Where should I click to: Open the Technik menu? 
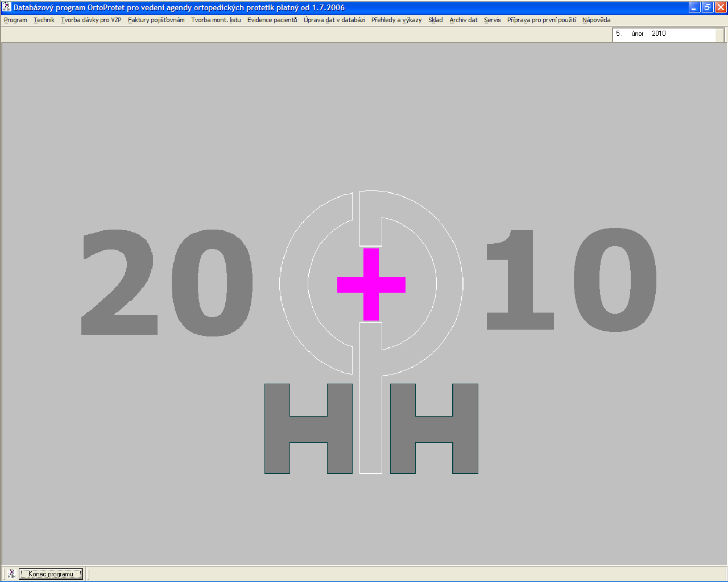pyautogui.click(x=44, y=20)
